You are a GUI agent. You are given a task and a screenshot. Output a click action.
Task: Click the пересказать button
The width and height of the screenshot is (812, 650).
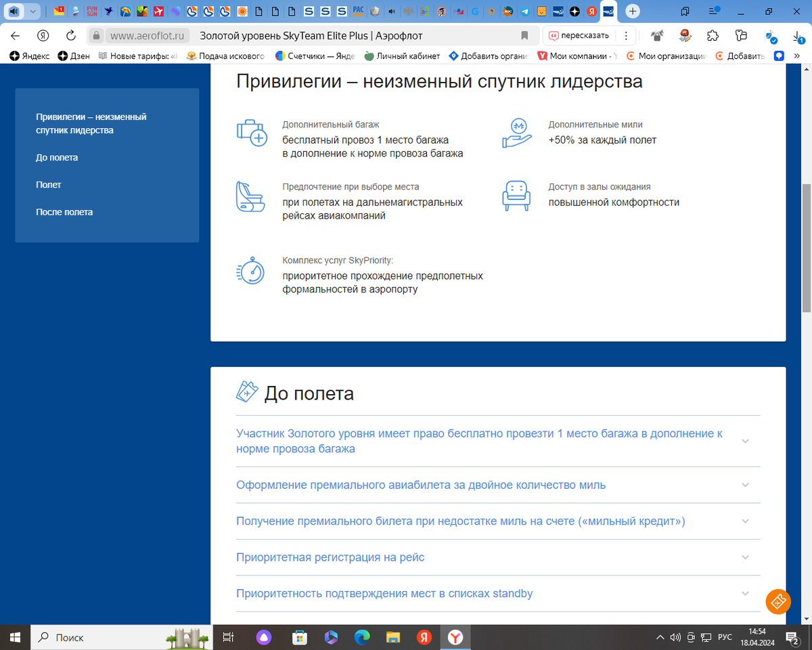click(579, 36)
